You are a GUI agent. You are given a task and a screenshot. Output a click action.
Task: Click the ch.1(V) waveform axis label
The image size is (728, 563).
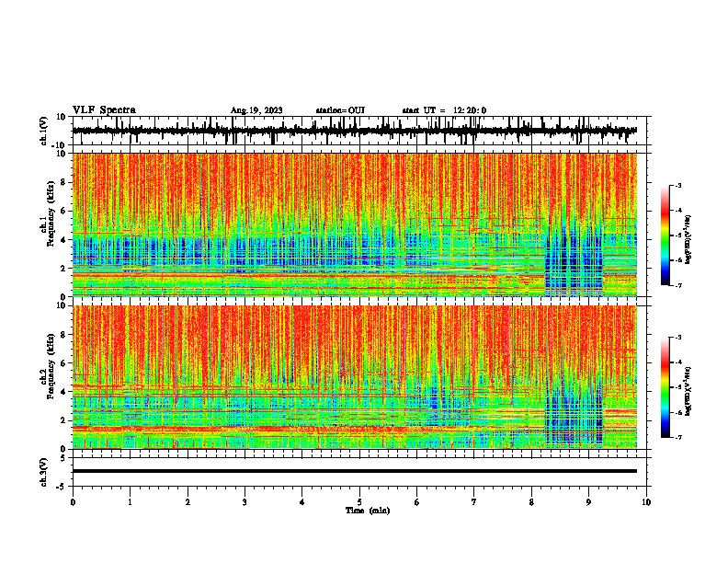44,131
